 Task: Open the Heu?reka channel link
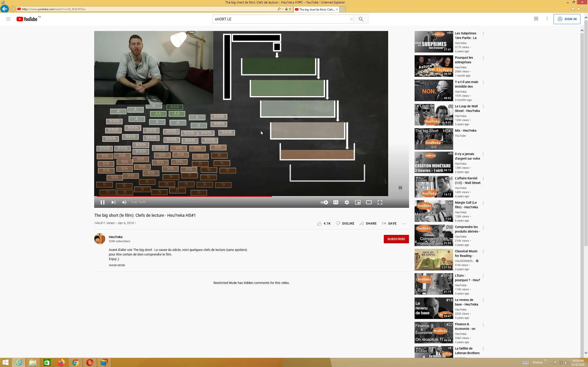116,237
